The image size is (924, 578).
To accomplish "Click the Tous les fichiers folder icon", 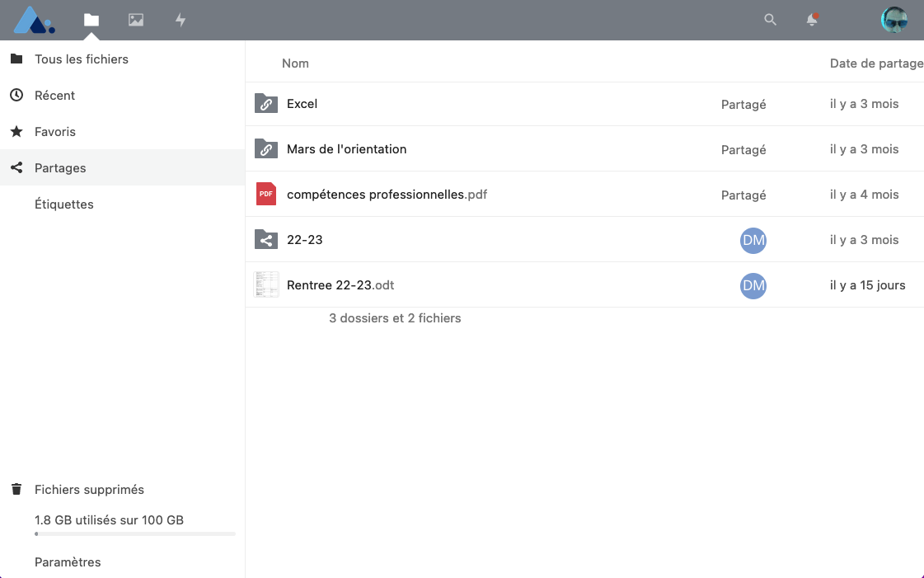I will pyautogui.click(x=16, y=59).
